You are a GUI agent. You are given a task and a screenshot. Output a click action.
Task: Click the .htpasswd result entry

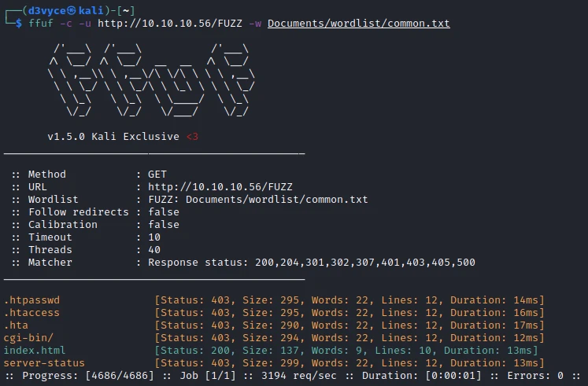click(x=31, y=300)
